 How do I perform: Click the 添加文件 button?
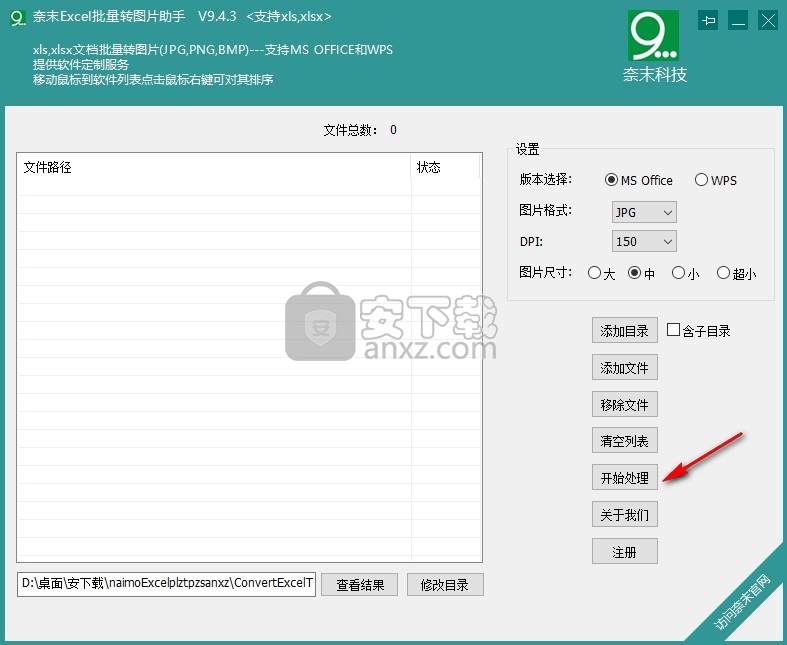625,367
